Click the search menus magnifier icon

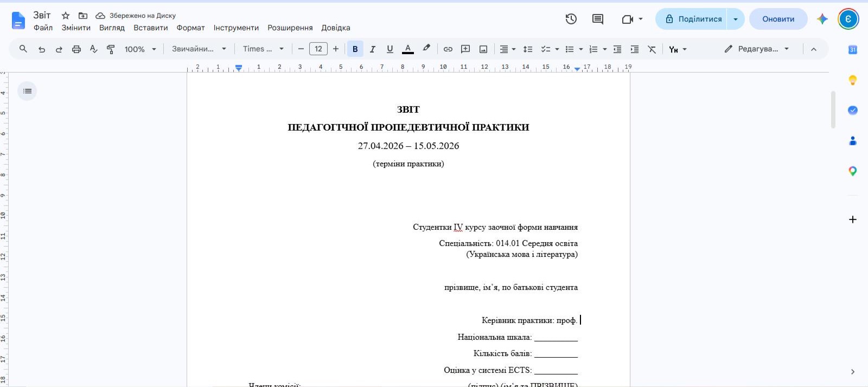tap(23, 49)
